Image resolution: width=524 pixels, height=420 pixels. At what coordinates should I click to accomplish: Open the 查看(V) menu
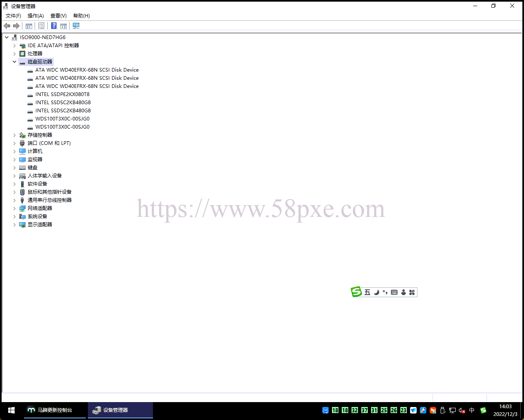59,15
